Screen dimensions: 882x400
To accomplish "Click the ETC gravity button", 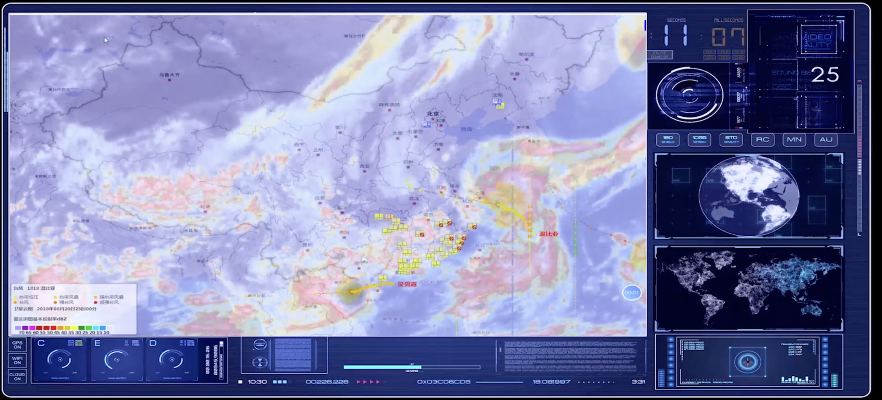I will (x=731, y=140).
